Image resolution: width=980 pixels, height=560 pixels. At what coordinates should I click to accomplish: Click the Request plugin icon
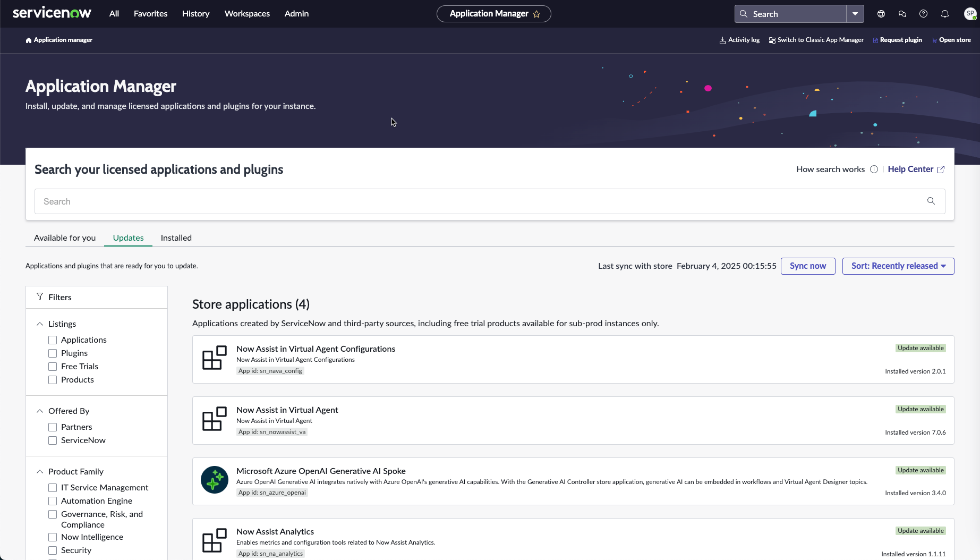coord(875,40)
